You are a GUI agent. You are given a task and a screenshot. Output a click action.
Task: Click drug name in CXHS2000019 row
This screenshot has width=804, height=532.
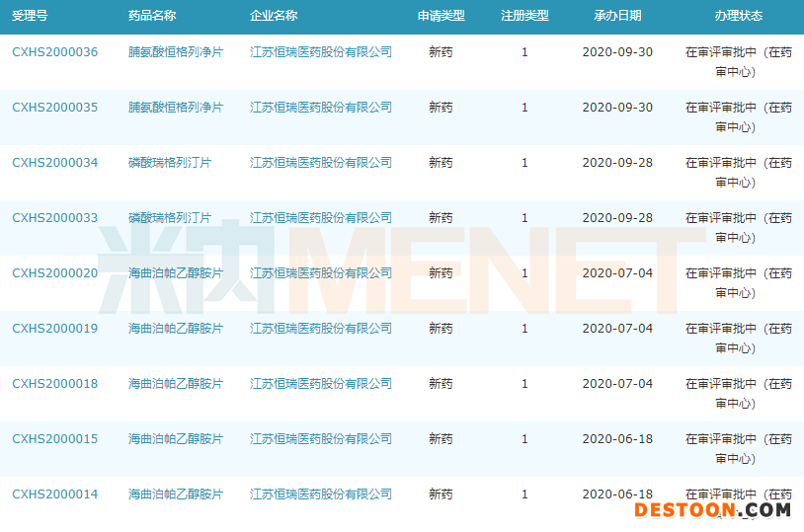tap(176, 329)
